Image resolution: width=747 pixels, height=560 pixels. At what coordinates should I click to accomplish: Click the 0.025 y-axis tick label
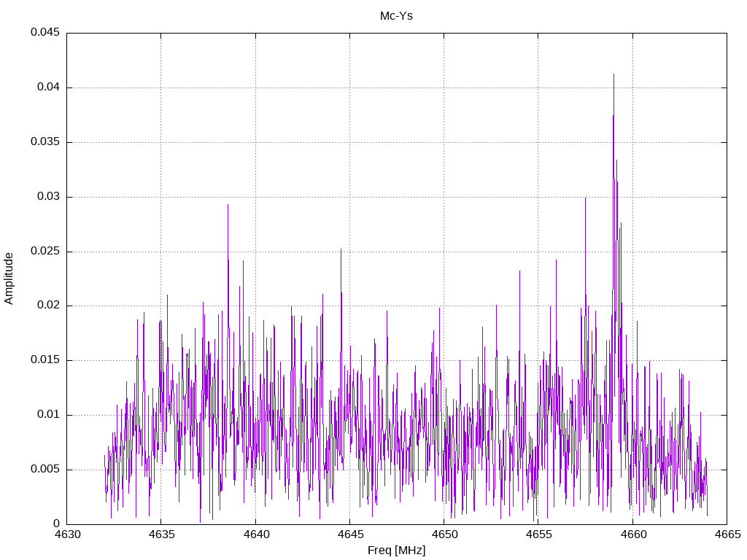point(44,252)
